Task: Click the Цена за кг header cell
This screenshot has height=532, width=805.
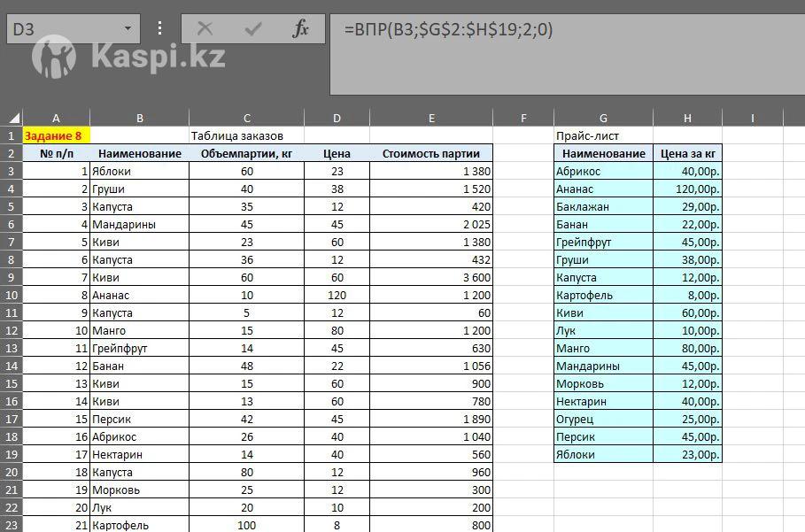Action: [687, 153]
